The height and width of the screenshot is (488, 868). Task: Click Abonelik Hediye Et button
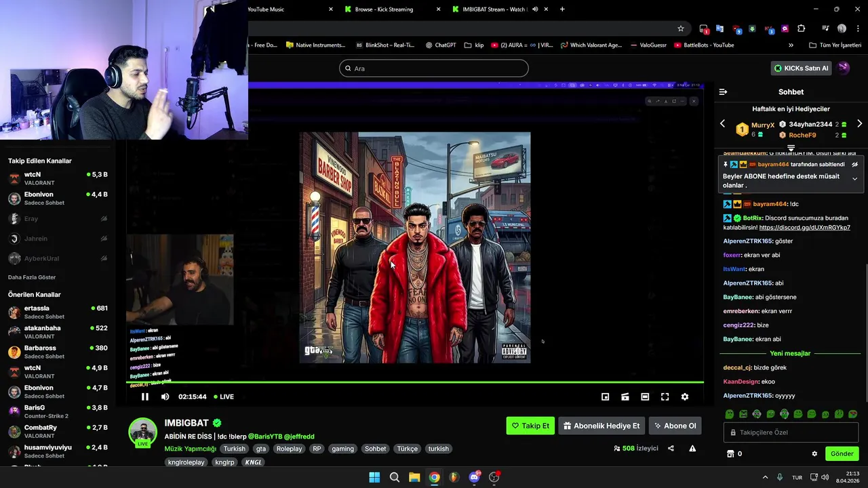(x=601, y=426)
